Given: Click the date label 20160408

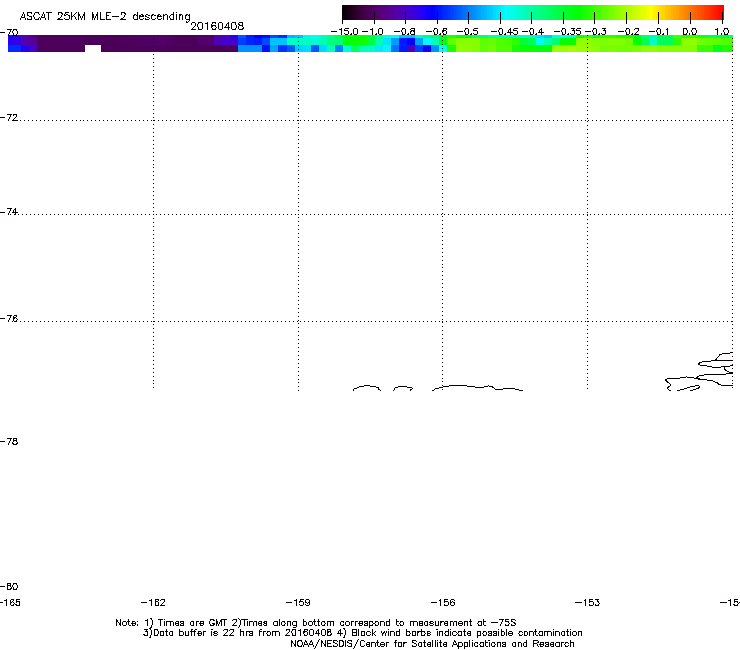Looking at the screenshot, I should tap(217, 26).
